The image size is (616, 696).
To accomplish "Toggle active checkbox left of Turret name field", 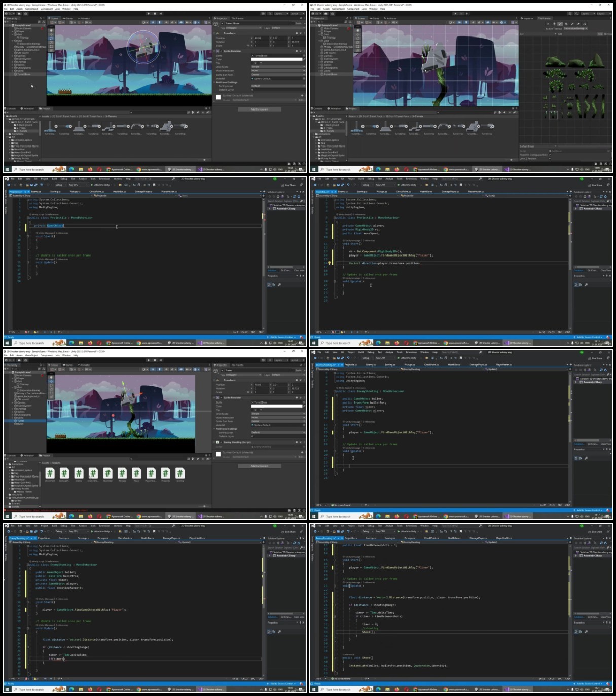I will [x=222, y=370].
